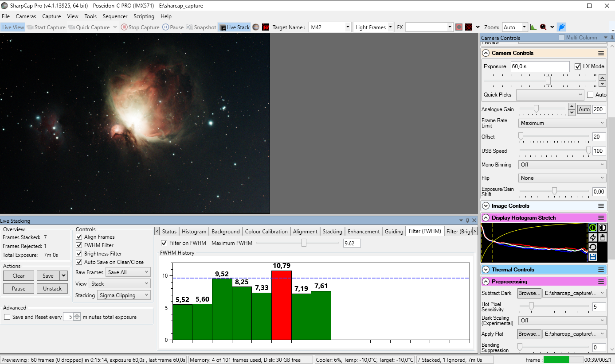
Task: Click the Hot Pixel Sensitivity slider handle
Action: click(x=531, y=306)
